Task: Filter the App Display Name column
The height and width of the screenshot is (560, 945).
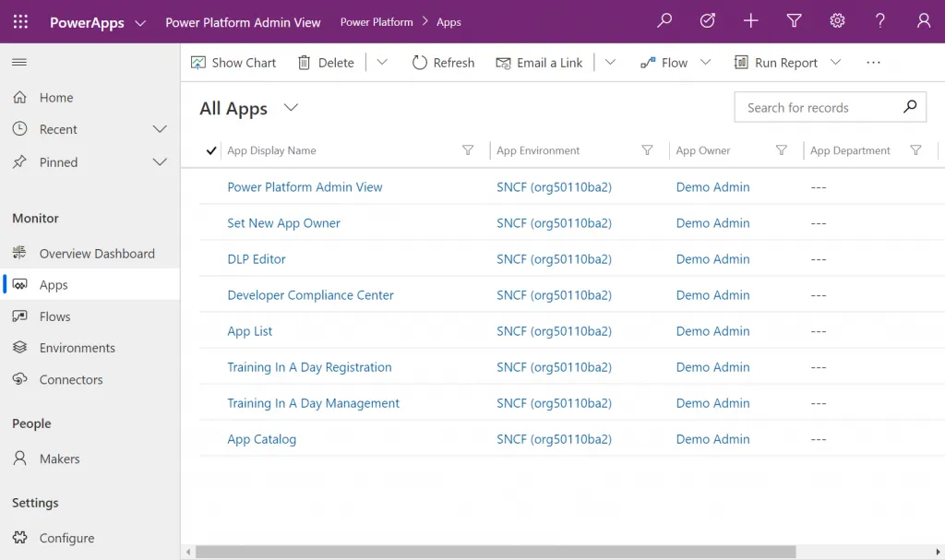Action: [468, 150]
